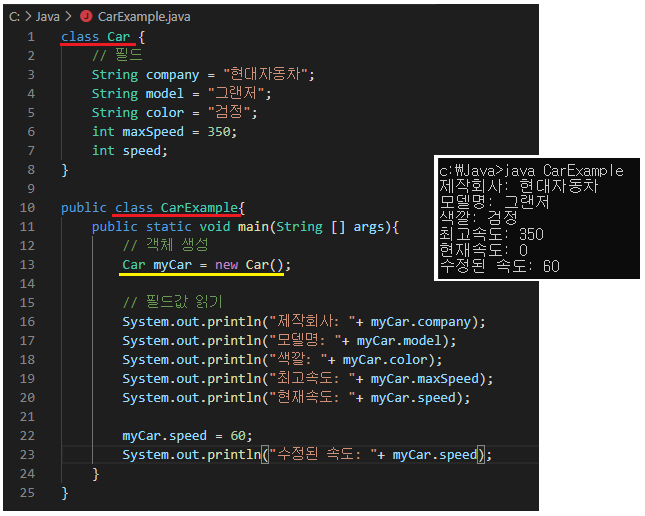
Task: Click println statement on line 20
Action: (x=296, y=398)
